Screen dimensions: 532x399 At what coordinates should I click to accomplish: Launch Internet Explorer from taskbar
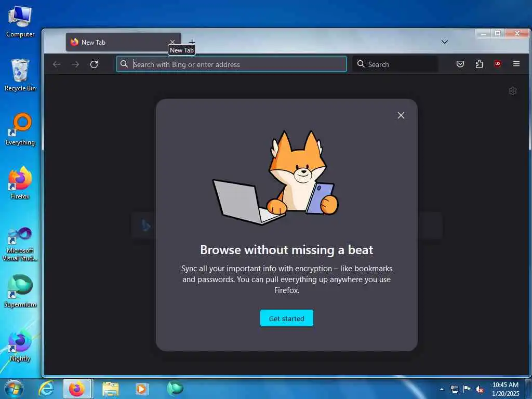point(46,389)
